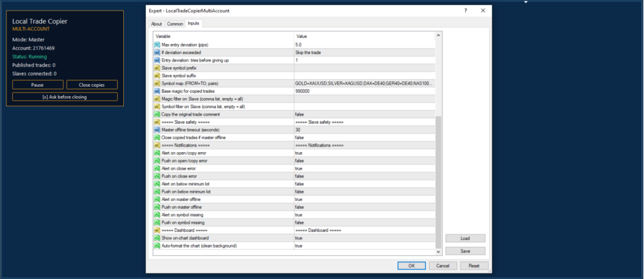Click the icon beside Push on below minimum lot
Screen dimensions: 644x279
(x=157, y=192)
